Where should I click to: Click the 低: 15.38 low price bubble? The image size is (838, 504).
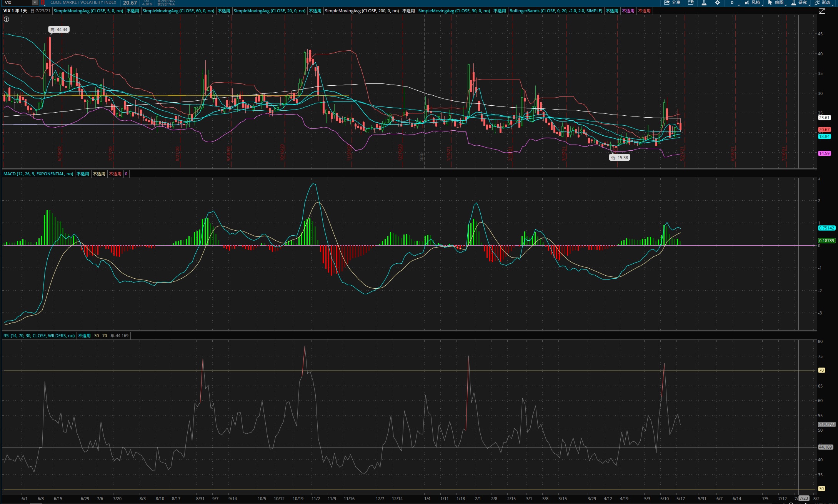[x=620, y=158]
